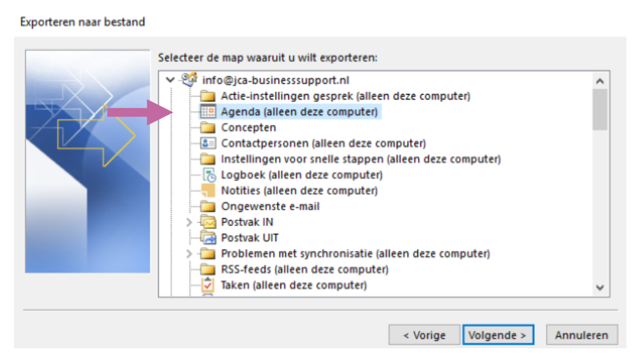Click the mailbox account icon

pos(189,80)
